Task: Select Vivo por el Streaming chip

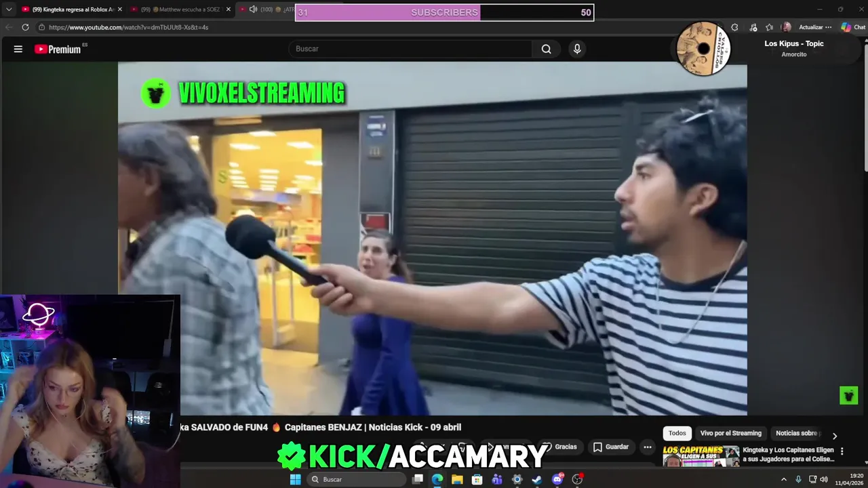Action: 731,433
